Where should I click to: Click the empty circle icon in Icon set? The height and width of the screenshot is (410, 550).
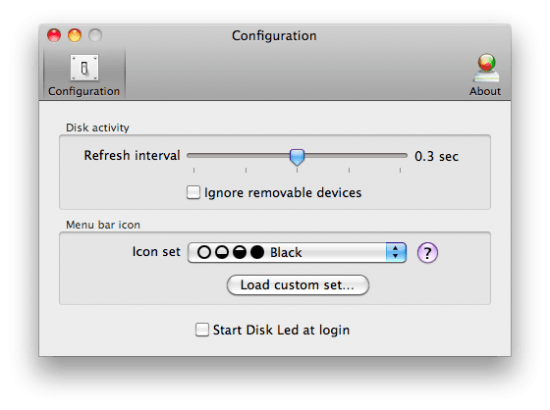point(204,252)
